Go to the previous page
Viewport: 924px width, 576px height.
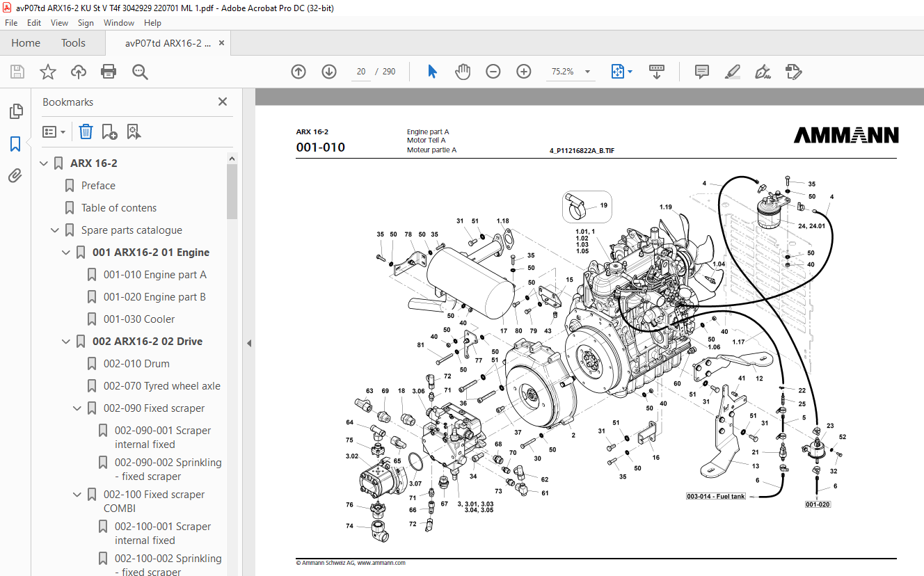click(x=298, y=72)
